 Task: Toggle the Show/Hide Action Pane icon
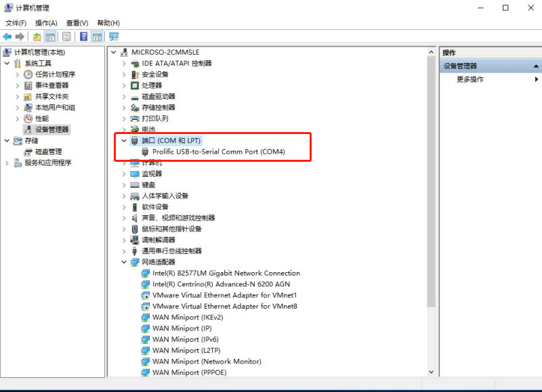(97, 37)
